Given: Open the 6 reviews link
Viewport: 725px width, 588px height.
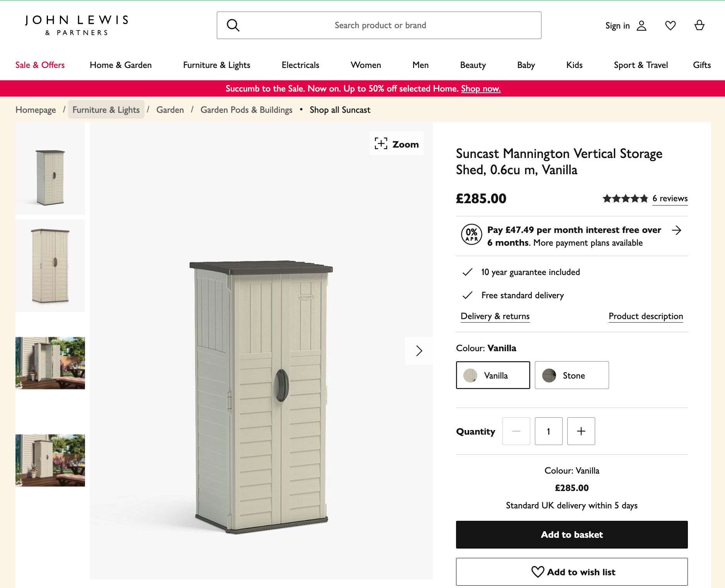Looking at the screenshot, I should [670, 199].
